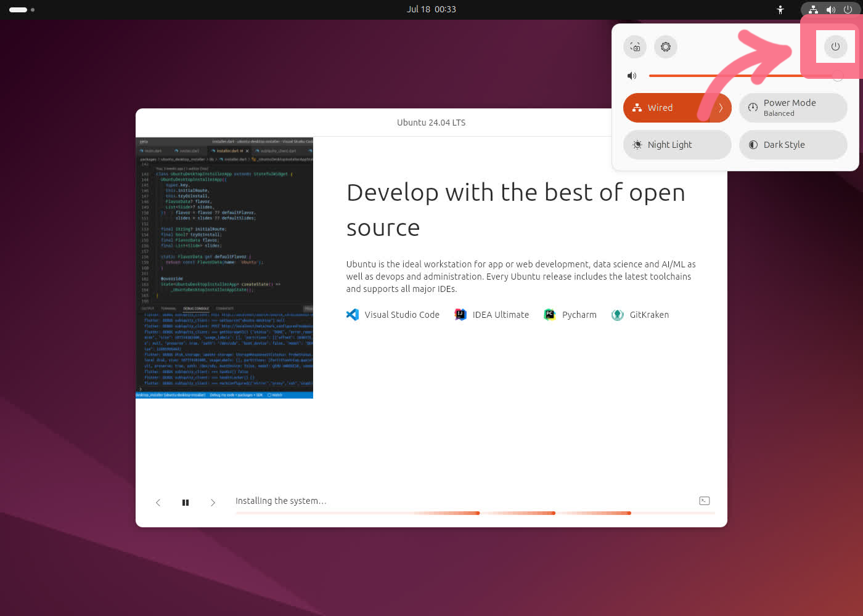
Task: Go to the previous slide
Action: 158,503
